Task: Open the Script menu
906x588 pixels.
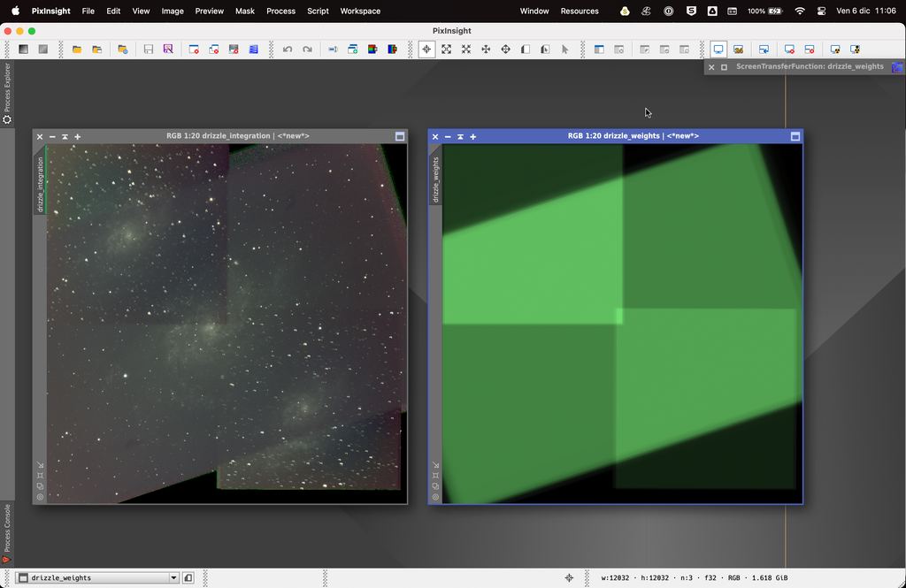Action: pyautogui.click(x=318, y=11)
